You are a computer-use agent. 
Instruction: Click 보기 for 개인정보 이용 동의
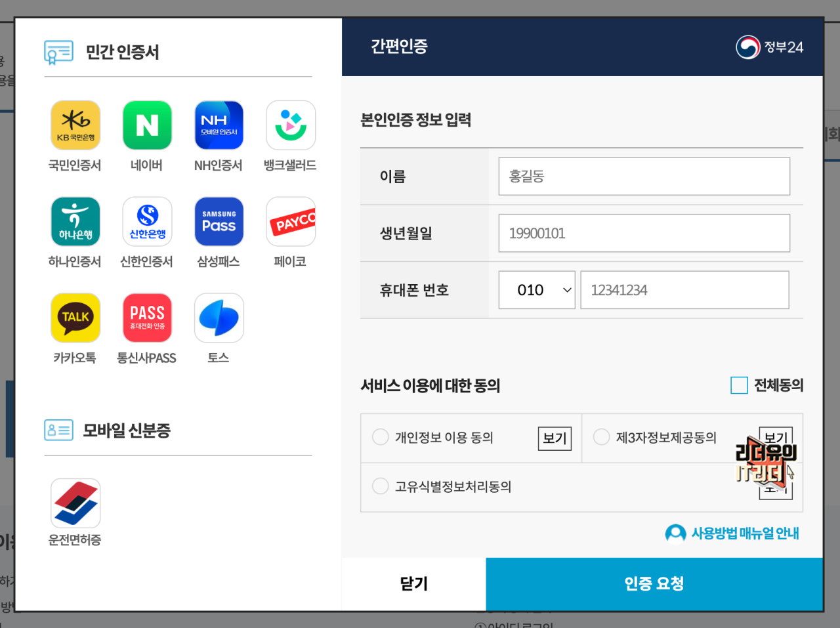(555, 438)
